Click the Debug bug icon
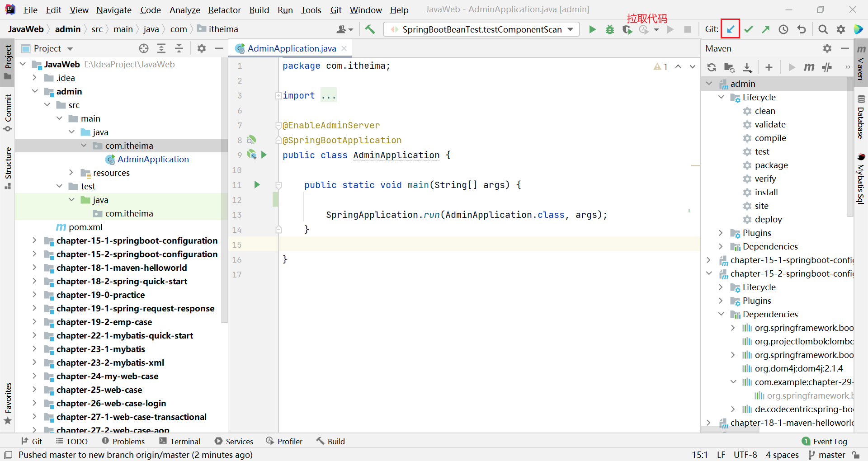 [610, 29]
